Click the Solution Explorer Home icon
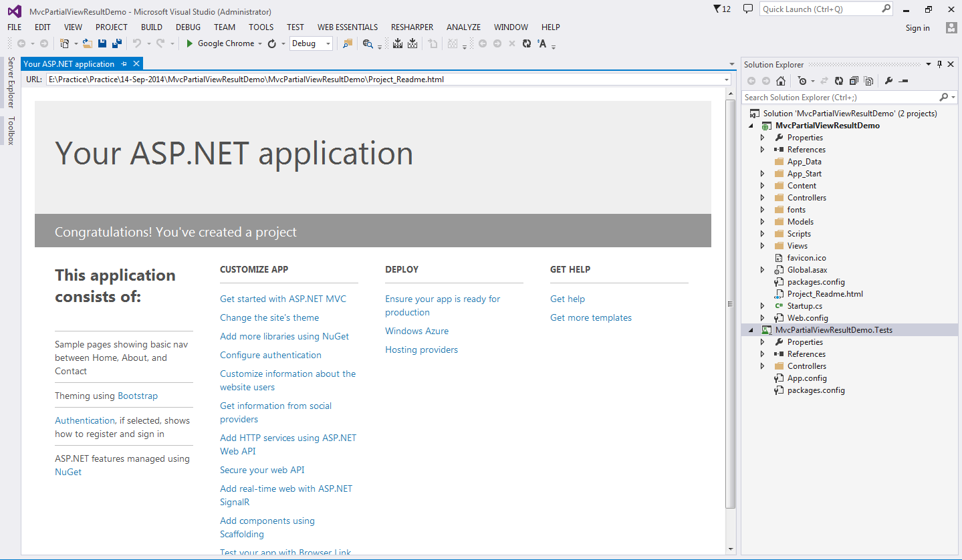This screenshot has width=962, height=560. click(780, 80)
